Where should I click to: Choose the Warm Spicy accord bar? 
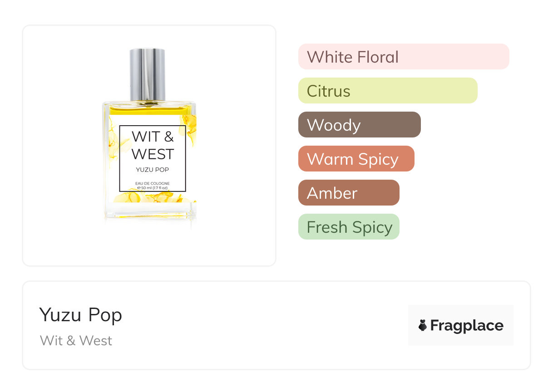[x=356, y=159]
